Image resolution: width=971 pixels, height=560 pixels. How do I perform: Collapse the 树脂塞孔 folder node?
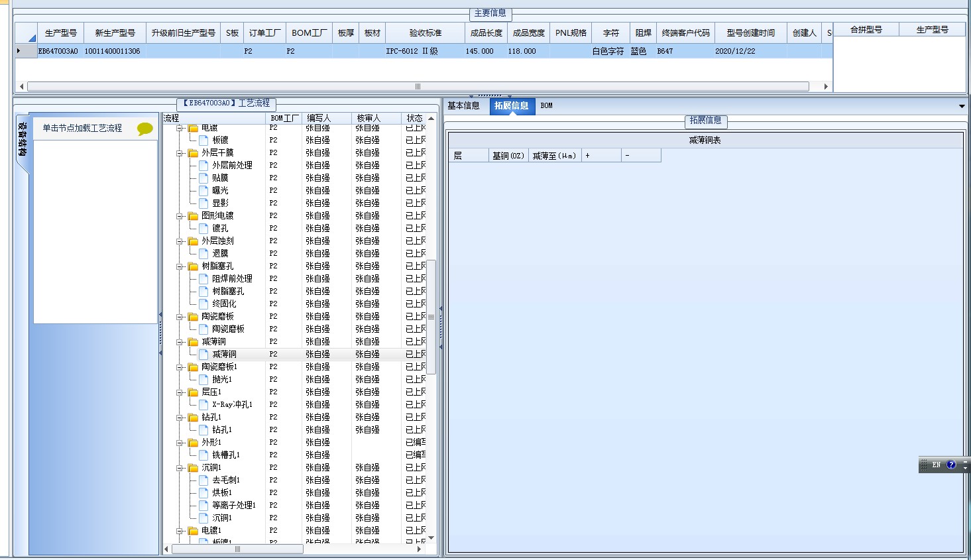click(180, 266)
